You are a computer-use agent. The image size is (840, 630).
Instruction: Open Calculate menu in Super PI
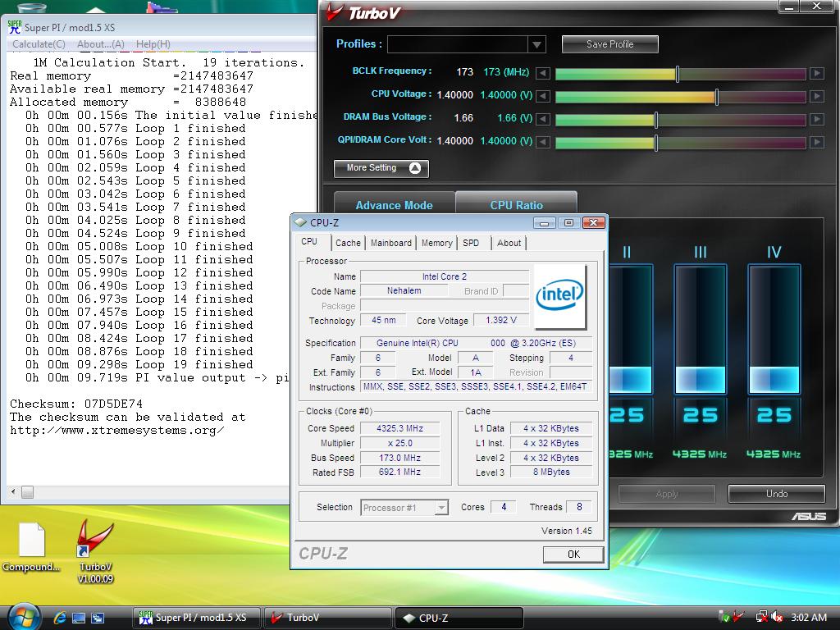pos(39,44)
